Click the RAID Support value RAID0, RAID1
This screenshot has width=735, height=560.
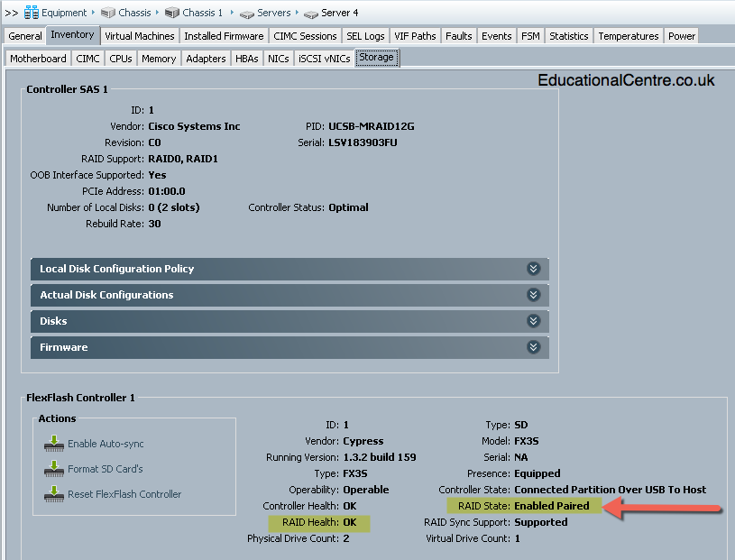(x=183, y=159)
